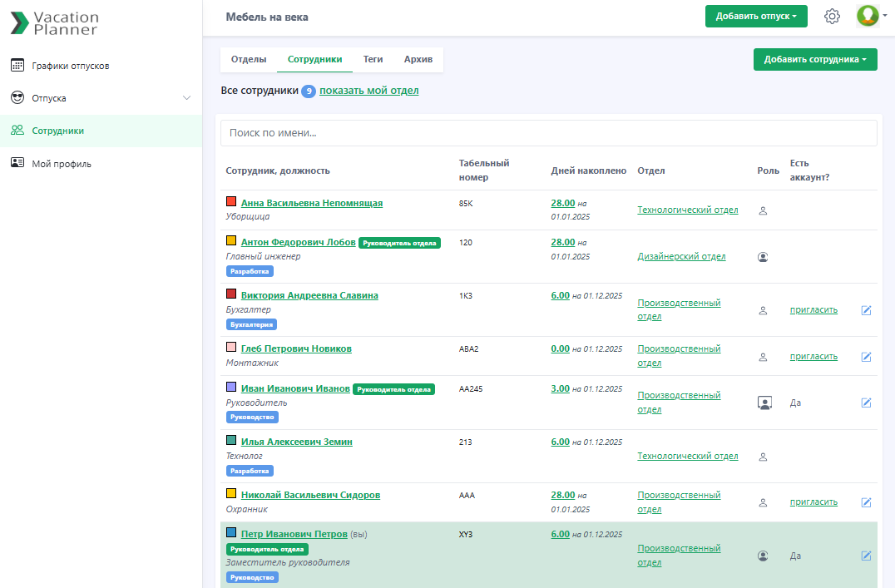Click edit icon for Виктория Андреевна Славина
Viewport: 895px width, 588px height.
[866, 310]
